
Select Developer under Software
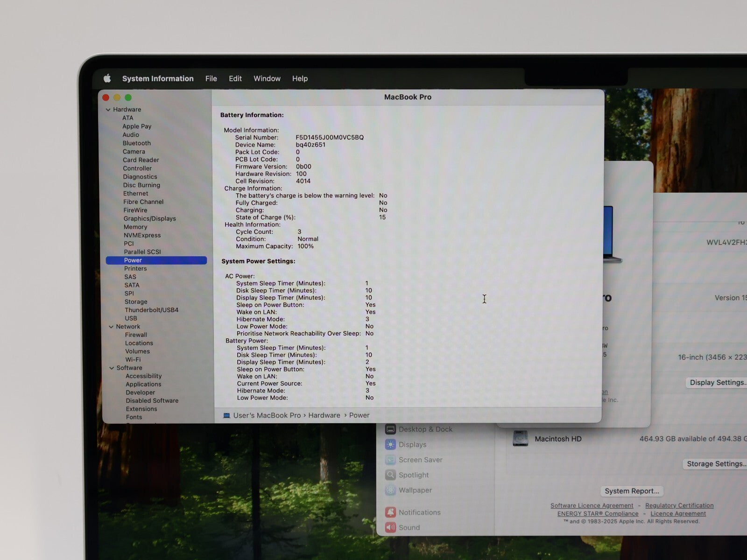click(x=141, y=392)
